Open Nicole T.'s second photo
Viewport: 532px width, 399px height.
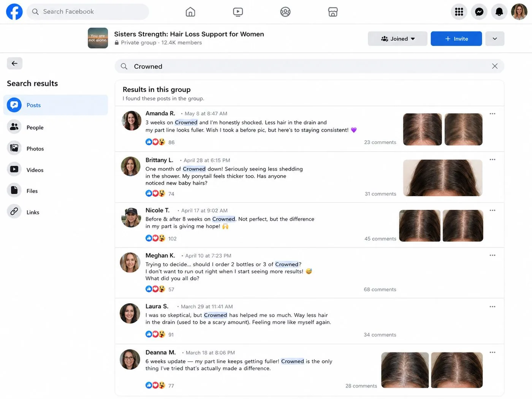463,226
